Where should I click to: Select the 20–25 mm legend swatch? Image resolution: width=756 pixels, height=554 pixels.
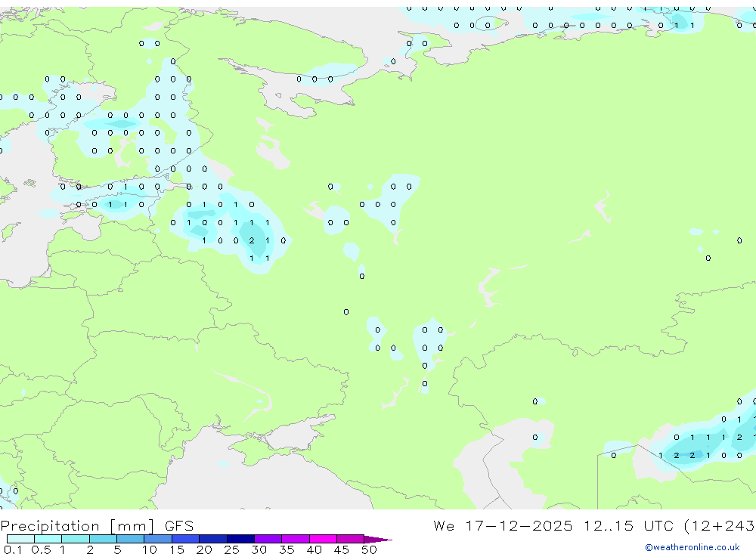212,539
